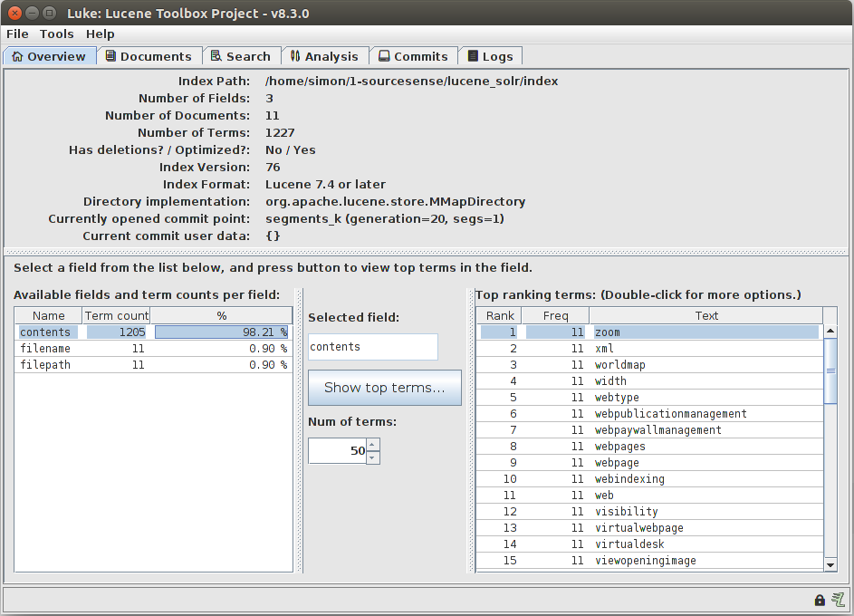Select the term webtype
854x616 pixels.
pos(649,398)
